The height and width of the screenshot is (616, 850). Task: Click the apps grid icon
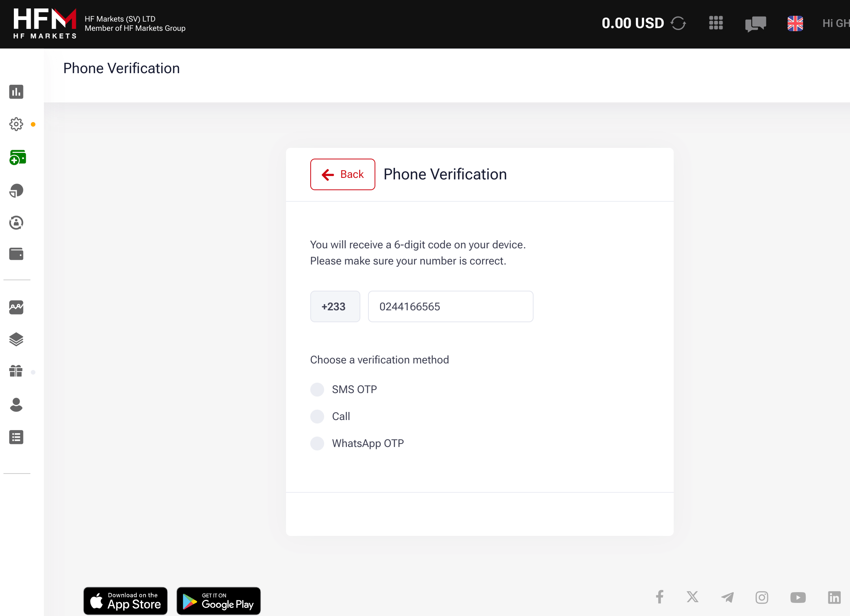coord(716,22)
